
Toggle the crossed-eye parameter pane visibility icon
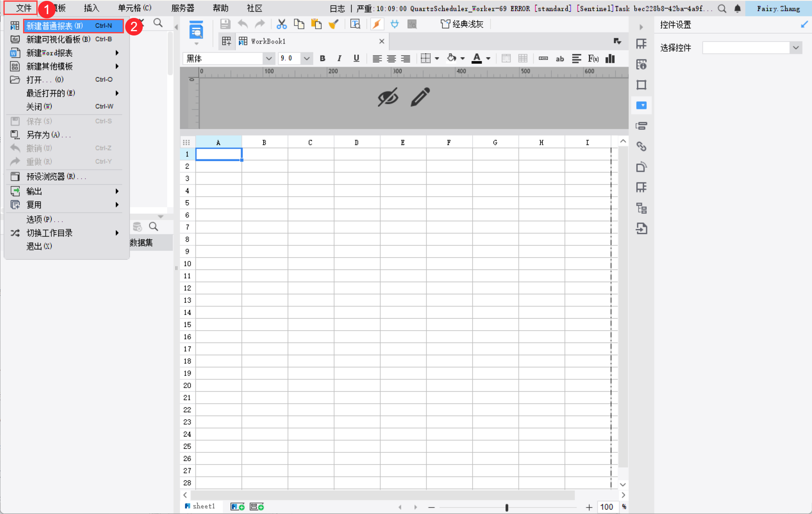(388, 97)
